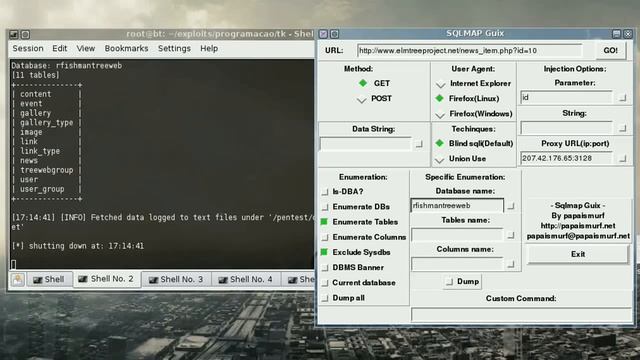Image resolution: width=640 pixels, height=360 pixels.
Task: Click the String input field
Action: pyautogui.click(x=566, y=128)
